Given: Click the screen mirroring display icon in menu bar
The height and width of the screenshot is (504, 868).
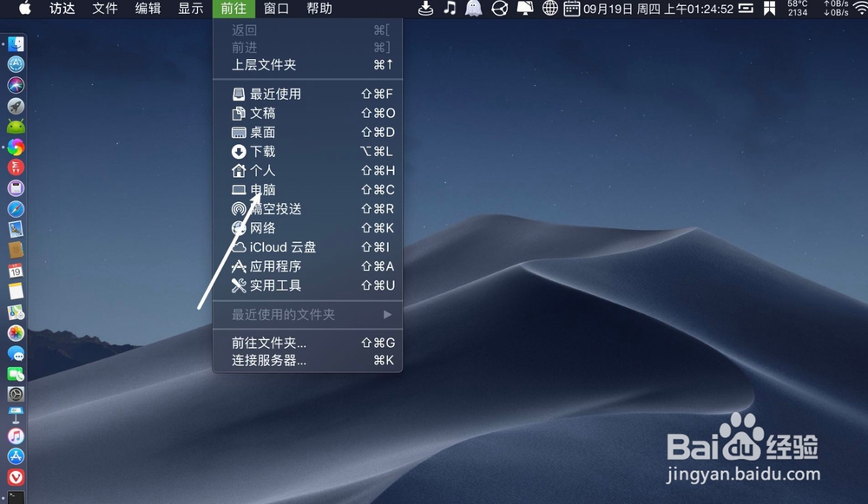Looking at the screenshot, I should pyautogui.click(x=525, y=9).
